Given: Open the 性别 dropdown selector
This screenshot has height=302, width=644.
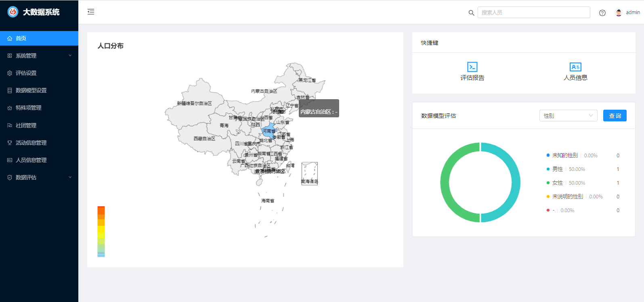Looking at the screenshot, I should click(568, 116).
